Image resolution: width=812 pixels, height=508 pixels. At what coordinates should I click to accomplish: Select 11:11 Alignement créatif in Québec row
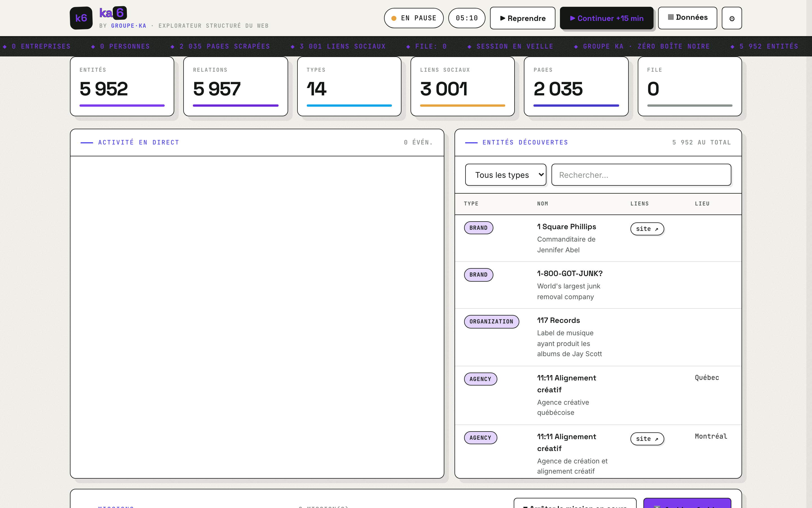[x=567, y=384]
